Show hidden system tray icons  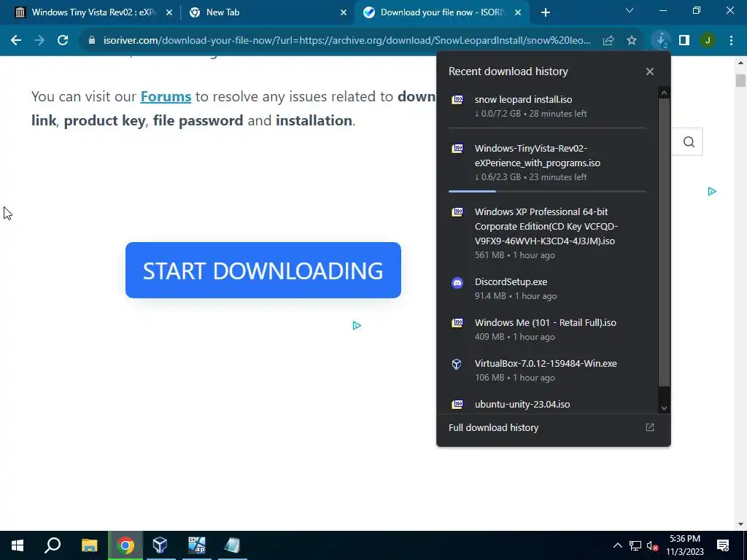tap(617, 545)
